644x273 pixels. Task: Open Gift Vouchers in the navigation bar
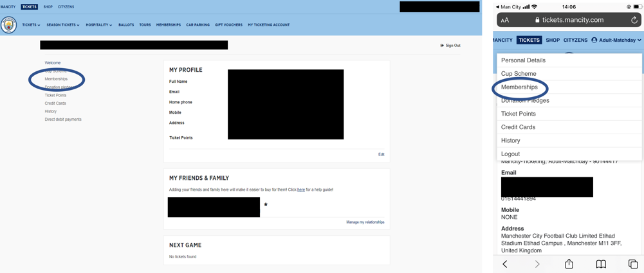click(229, 25)
